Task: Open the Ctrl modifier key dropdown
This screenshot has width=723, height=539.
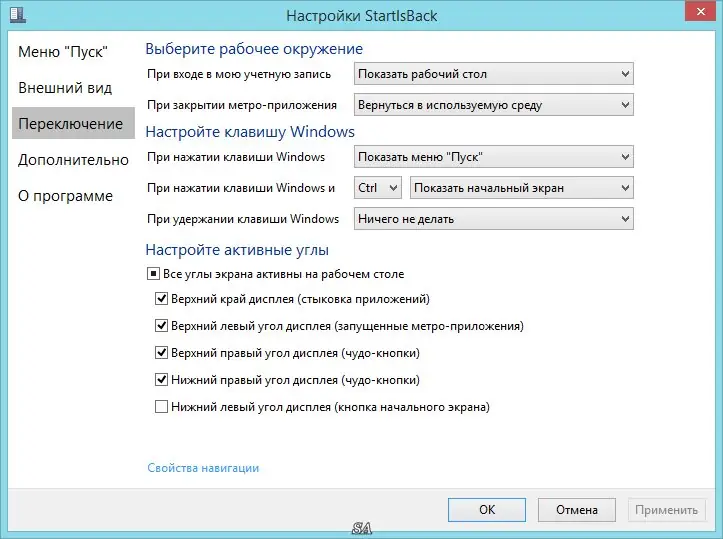Action: 378,188
